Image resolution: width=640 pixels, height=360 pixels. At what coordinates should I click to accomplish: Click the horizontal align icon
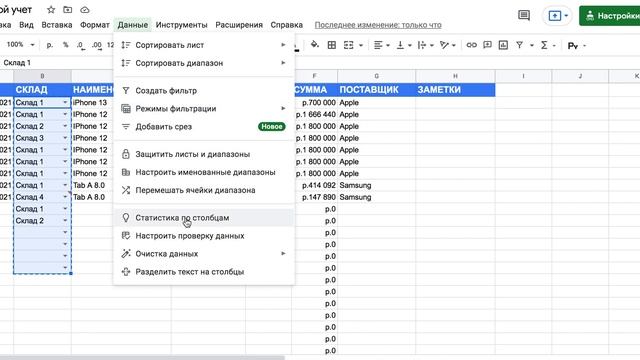pos(378,45)
